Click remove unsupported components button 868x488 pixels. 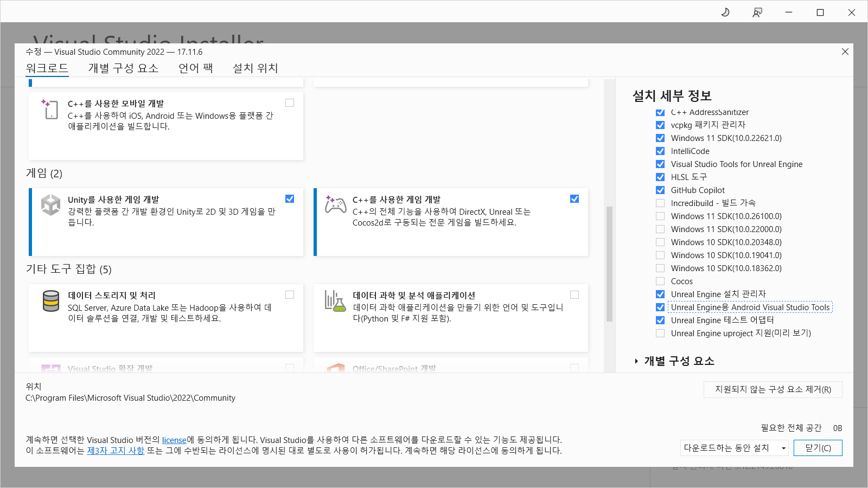click(x=773, y=389)
